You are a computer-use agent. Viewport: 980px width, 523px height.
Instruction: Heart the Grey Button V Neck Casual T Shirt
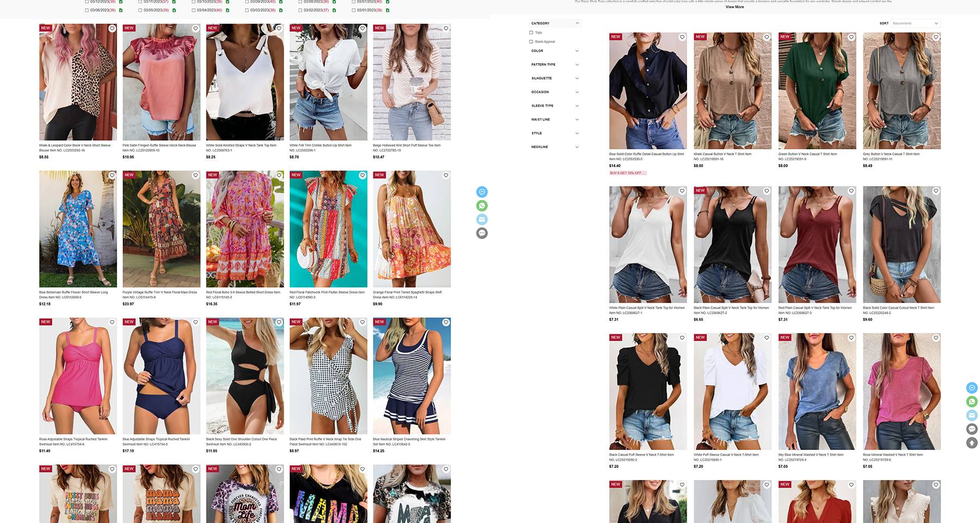click(936, 37)
